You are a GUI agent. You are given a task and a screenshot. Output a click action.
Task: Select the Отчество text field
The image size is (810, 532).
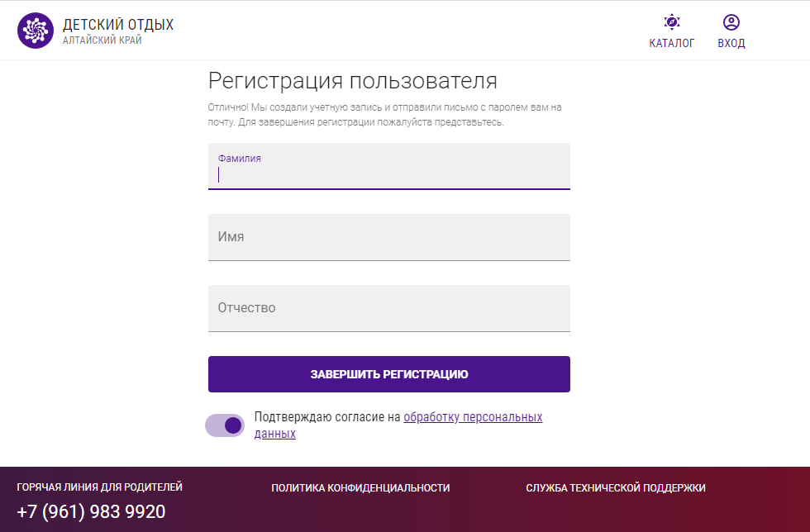(389, 308)
